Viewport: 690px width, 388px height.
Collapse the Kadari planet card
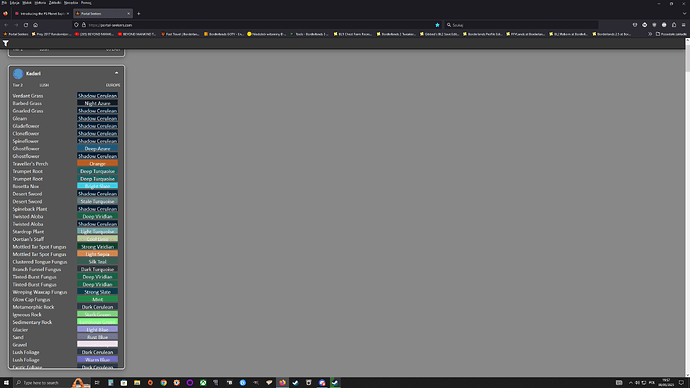coord(117,73)
